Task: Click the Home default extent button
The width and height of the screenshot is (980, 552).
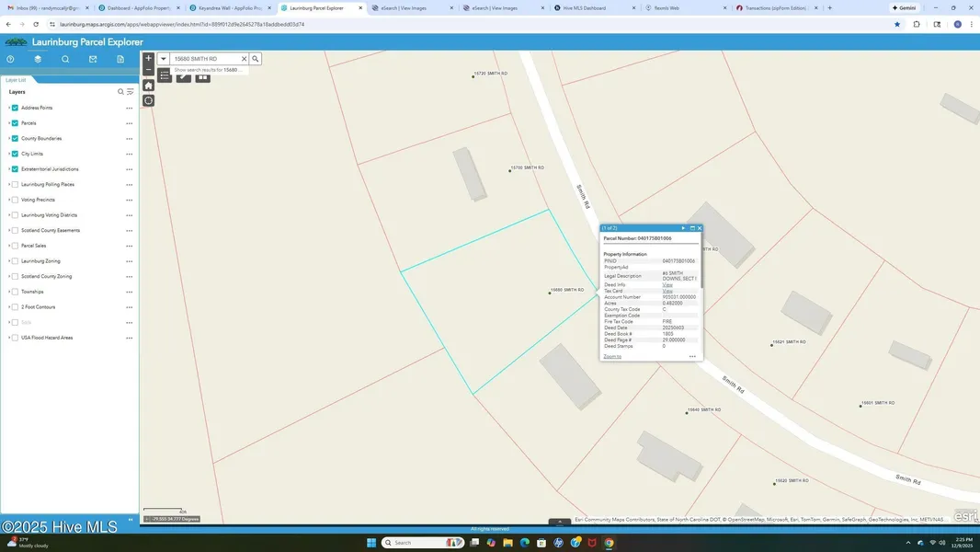Action: 148,86
